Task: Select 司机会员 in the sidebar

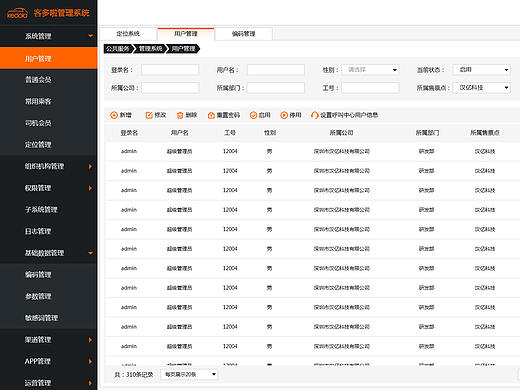Action: [x=49, y=123]
